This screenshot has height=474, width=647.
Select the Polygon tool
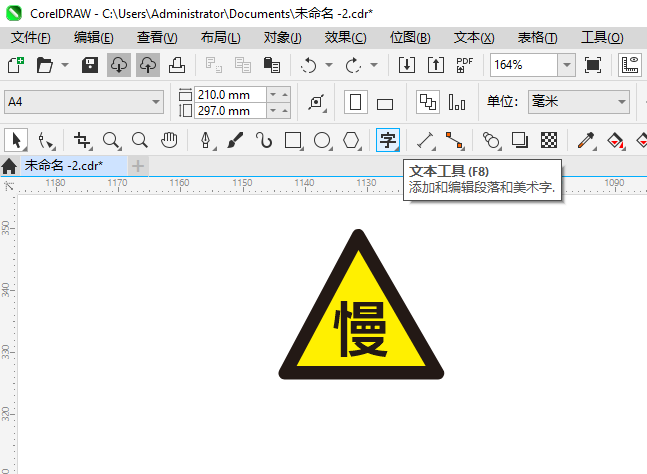[x=351, y=140]
